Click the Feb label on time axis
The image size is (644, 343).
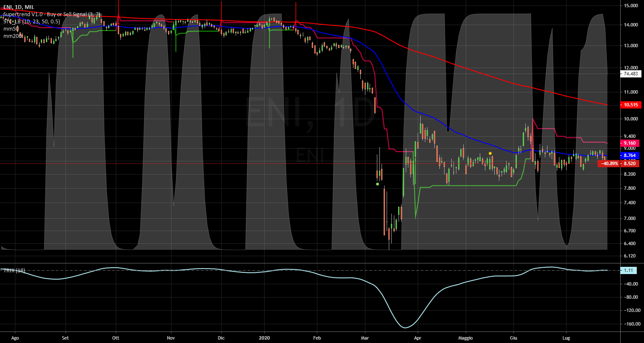click(x=317, y=338)
